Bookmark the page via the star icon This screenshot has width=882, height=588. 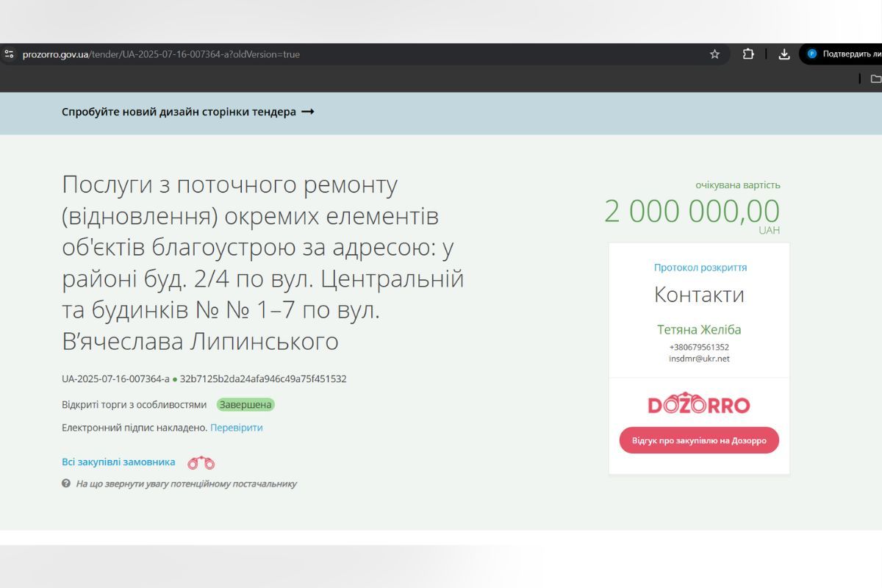click(x=713, y=54)
